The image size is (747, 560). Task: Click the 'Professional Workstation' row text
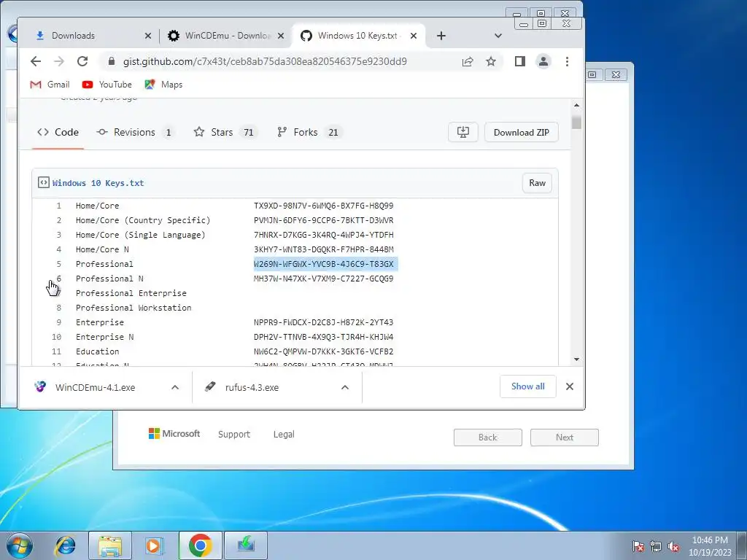[133, 308]
